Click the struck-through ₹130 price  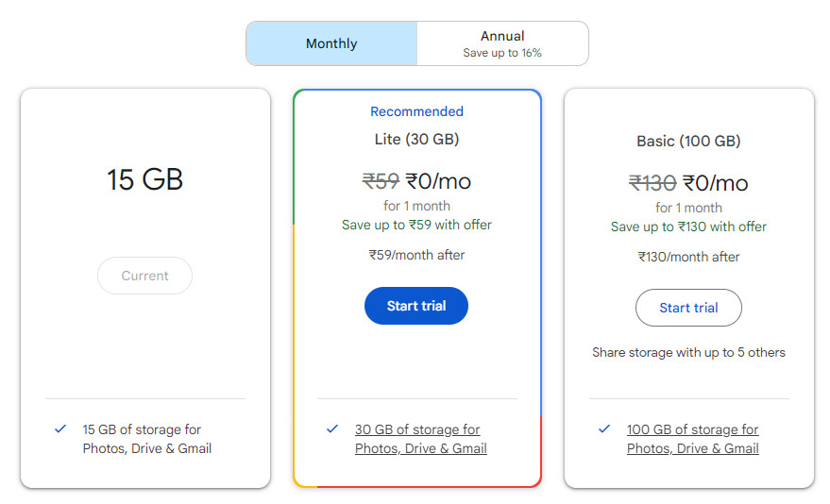(x=652, y=183)
